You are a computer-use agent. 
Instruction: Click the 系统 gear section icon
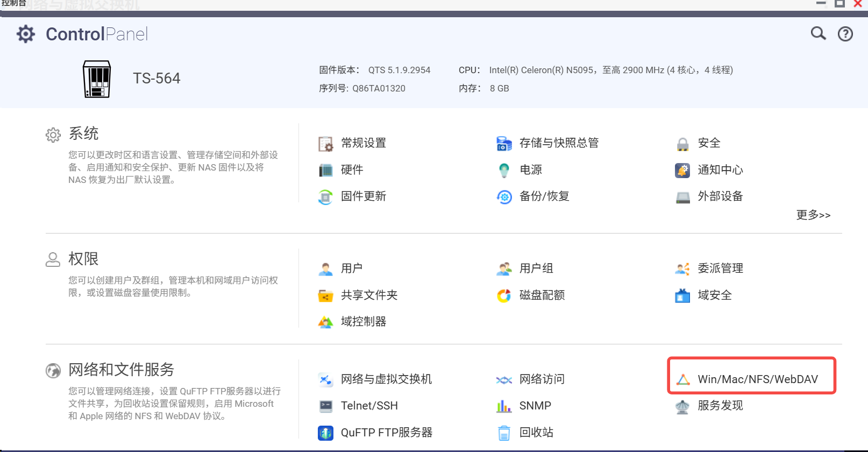click(x=53, y=135)
